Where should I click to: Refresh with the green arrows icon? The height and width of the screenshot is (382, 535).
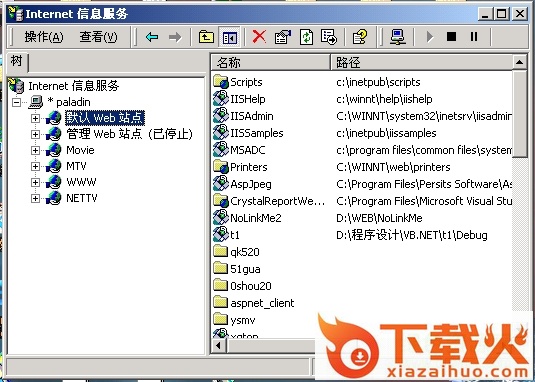306,36
